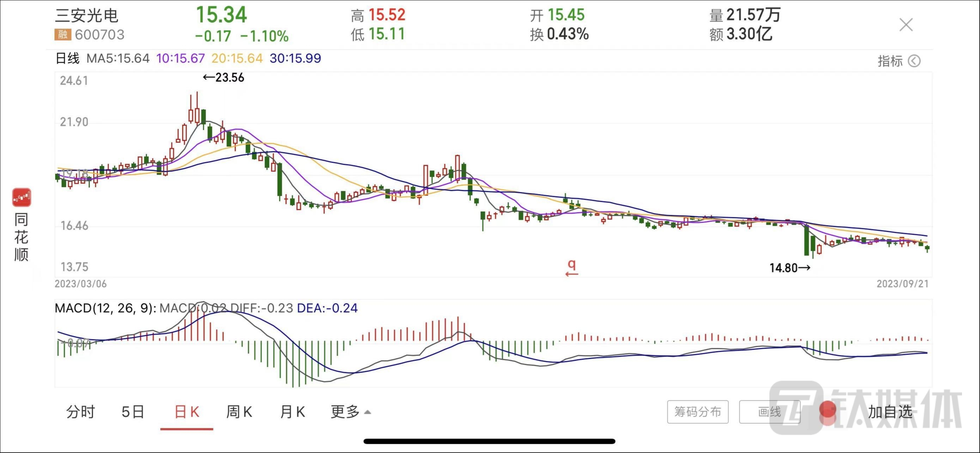Open the 周K weekly chart tab
This screenshot has width=980, height=453.
click(x=239, y=411)
